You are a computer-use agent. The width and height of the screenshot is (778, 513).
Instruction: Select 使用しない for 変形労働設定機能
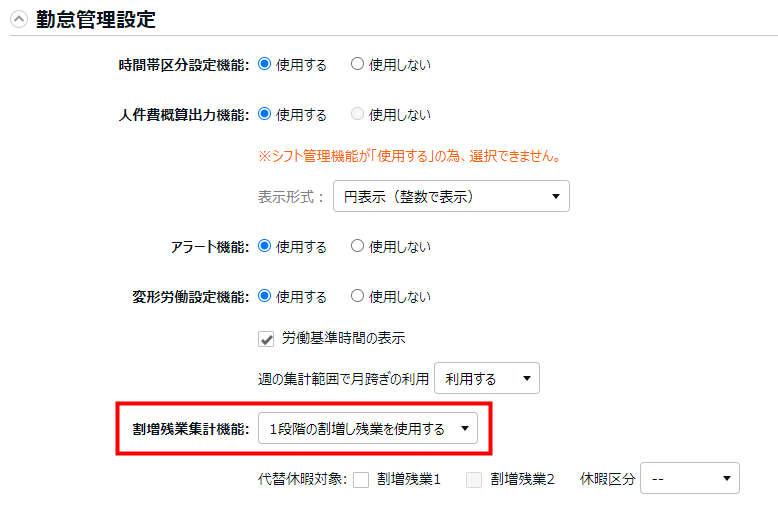point(357,296)
